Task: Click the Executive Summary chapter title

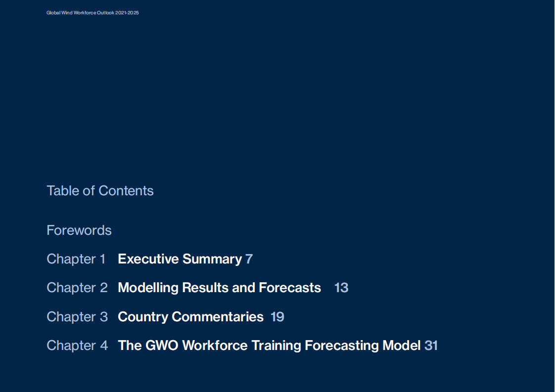Action: [180, 259]
